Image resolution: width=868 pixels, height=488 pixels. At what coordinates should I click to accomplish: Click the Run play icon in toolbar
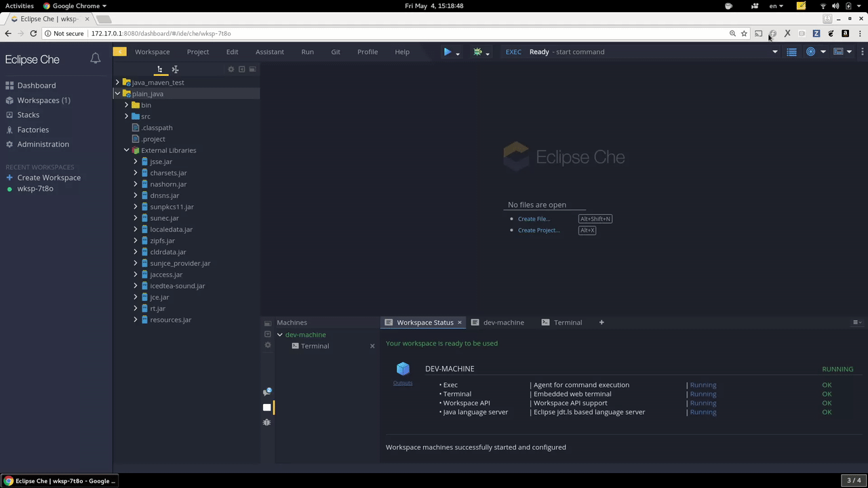(447, 52)
